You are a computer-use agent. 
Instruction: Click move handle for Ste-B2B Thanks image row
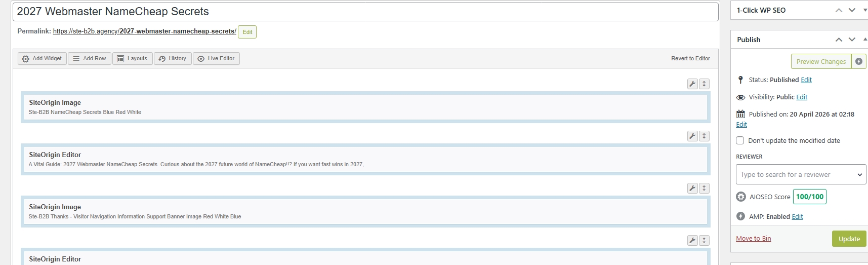[704, 188]
